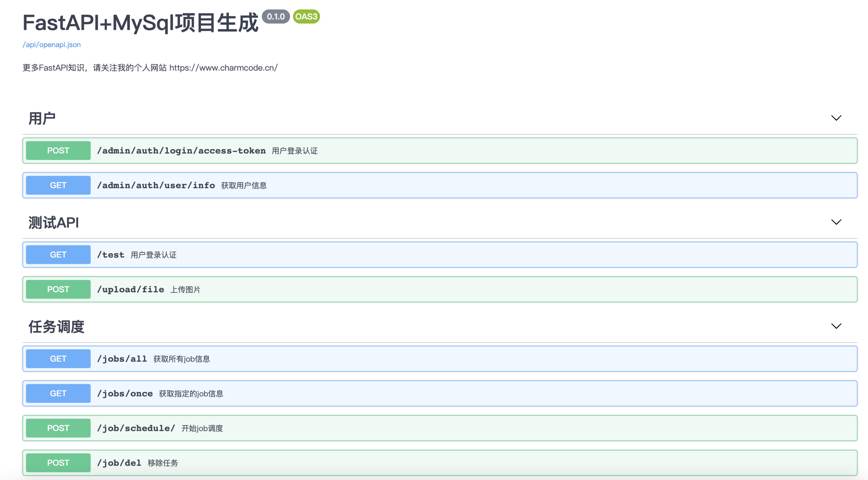Viewport: 868px width, 480px height.
Task: Click GET badge for /jobs/once
Action: tap(58, 393)
